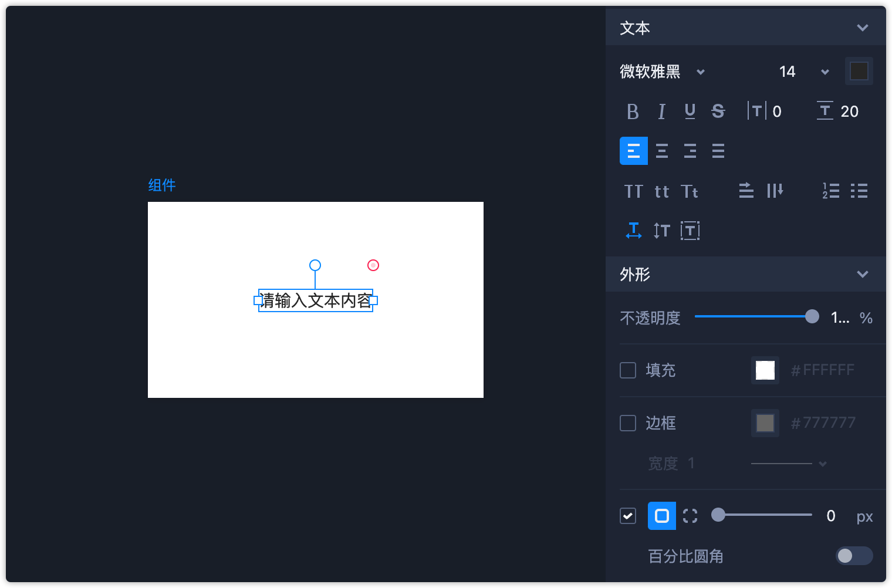Enable underline text style
The image size is (892, 588).
(x=690, y=111)
